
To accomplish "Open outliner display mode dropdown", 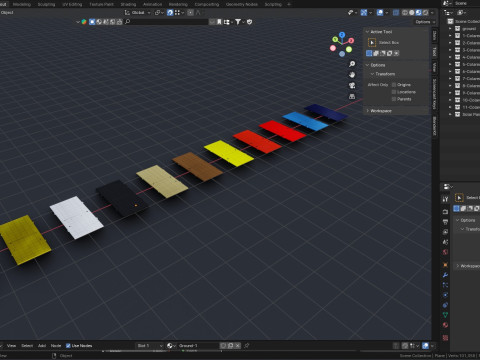I will pos(462,12).
